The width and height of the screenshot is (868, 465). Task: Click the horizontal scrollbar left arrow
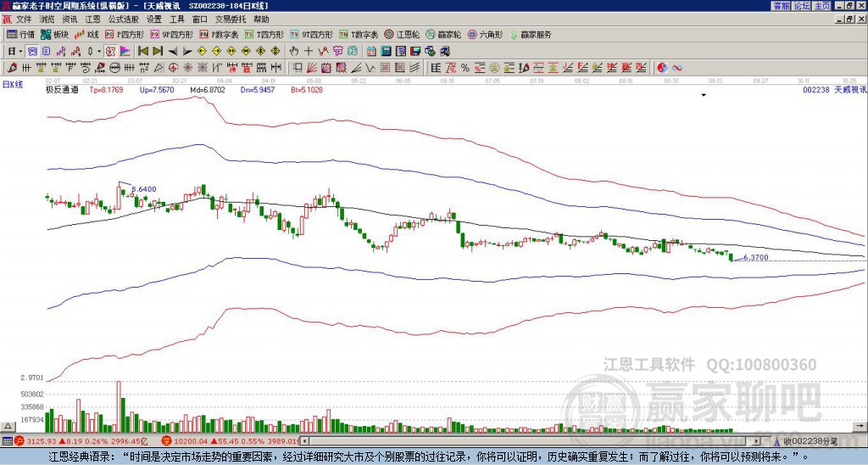[x=304, y=441]
